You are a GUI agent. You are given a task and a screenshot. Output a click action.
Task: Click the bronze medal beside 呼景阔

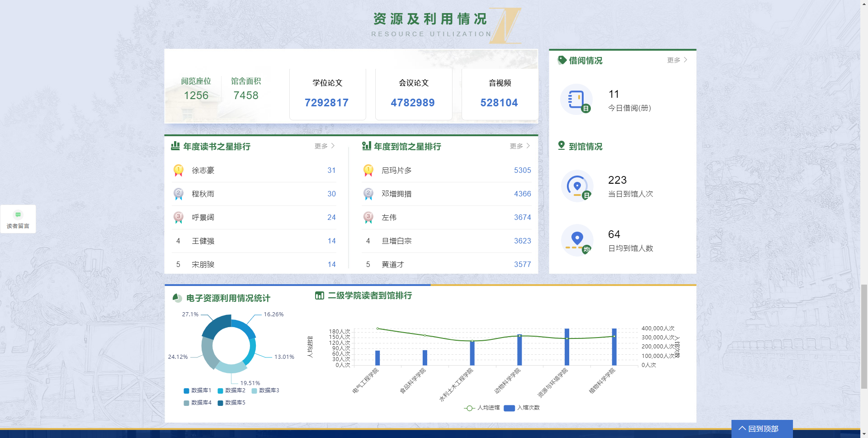[179, 218]
